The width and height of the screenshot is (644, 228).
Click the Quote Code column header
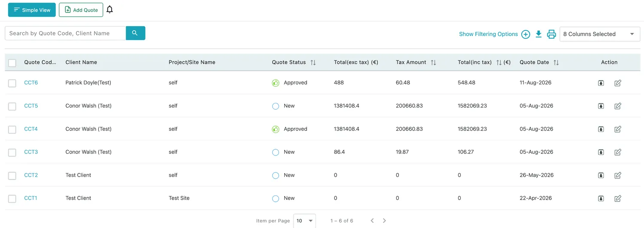[x=40, y=62]
